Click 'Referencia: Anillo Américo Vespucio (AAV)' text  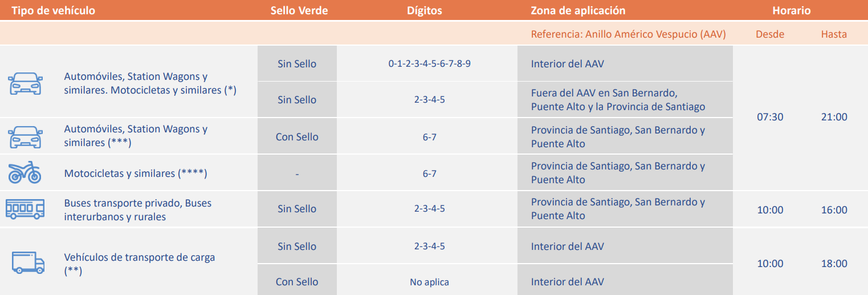pyautogui.click(x=628, y=34)
